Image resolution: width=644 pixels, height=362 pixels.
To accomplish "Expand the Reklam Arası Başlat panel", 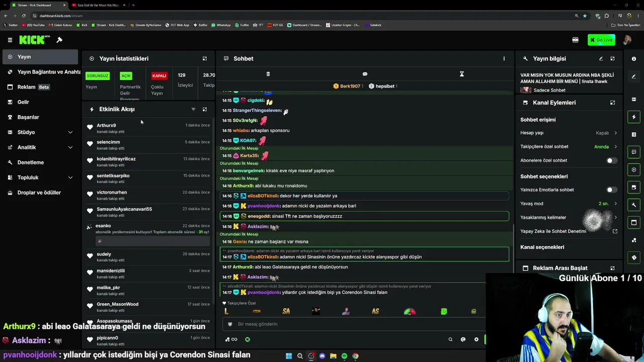I will (x=612, y=268).
